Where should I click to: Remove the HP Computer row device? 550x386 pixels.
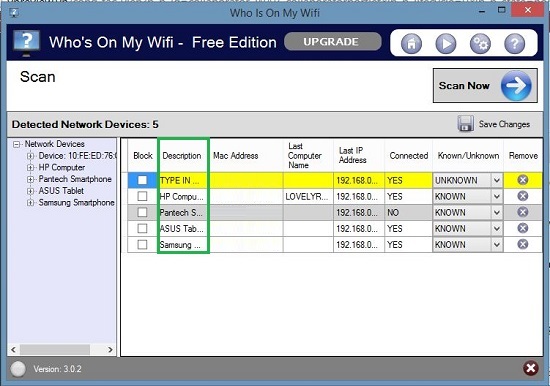pos(523,196)
